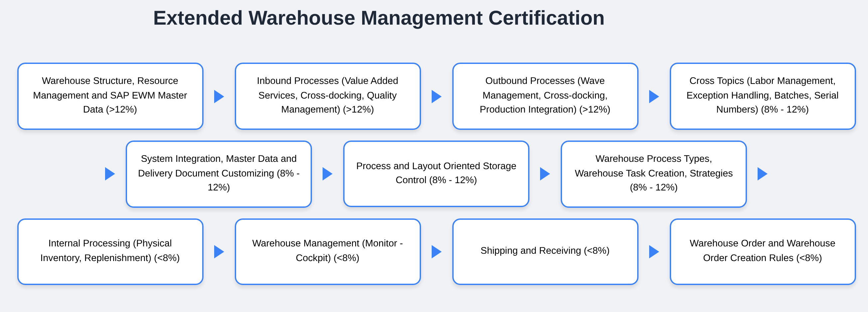Select the Cross Topics box

[762, 96]
